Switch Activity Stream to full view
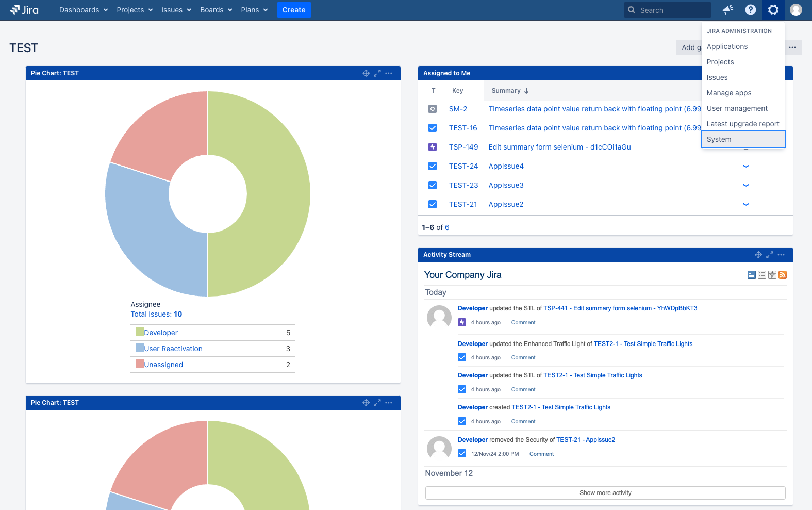 (x=752, y=275)
